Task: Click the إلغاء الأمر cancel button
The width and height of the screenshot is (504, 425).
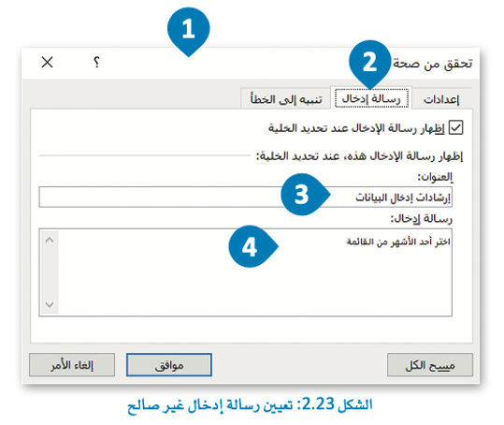Action: [72, 365]
